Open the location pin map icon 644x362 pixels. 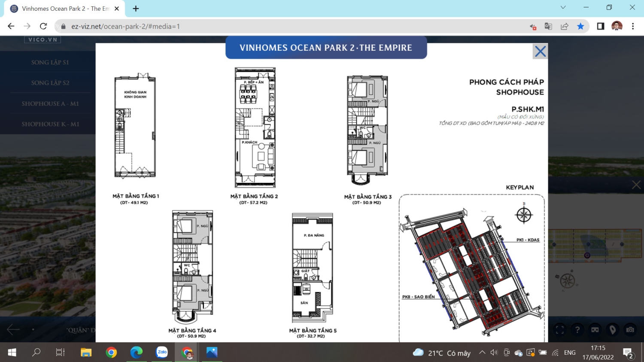tap(613, 330)
